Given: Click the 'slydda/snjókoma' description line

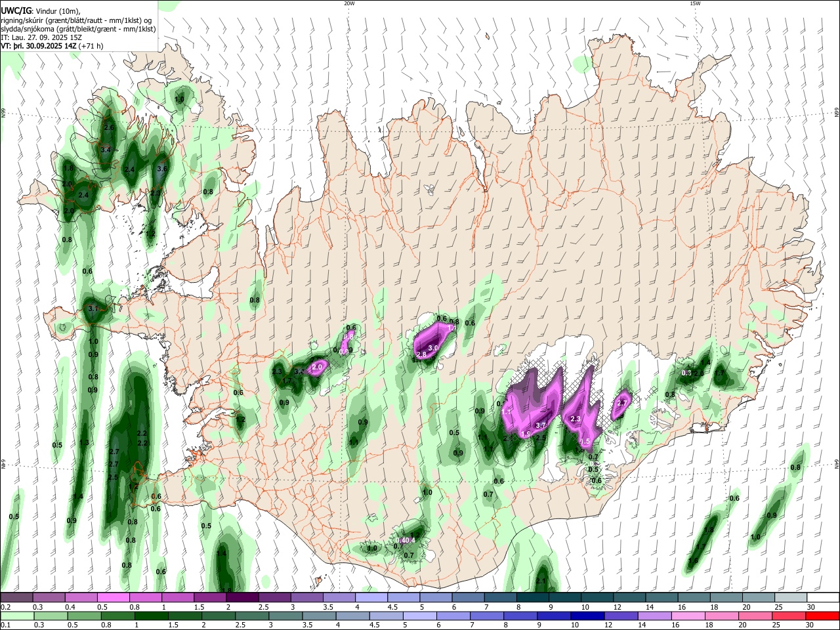Looking at the screenshot, I should pyautogui.click(x=78, y=29).
